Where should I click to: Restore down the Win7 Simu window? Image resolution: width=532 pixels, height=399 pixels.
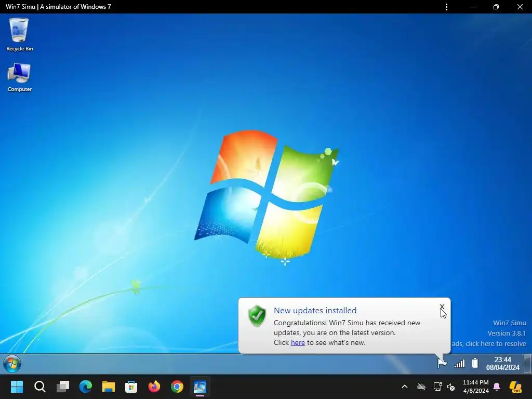pyautogui.click(x=496, y=7)
